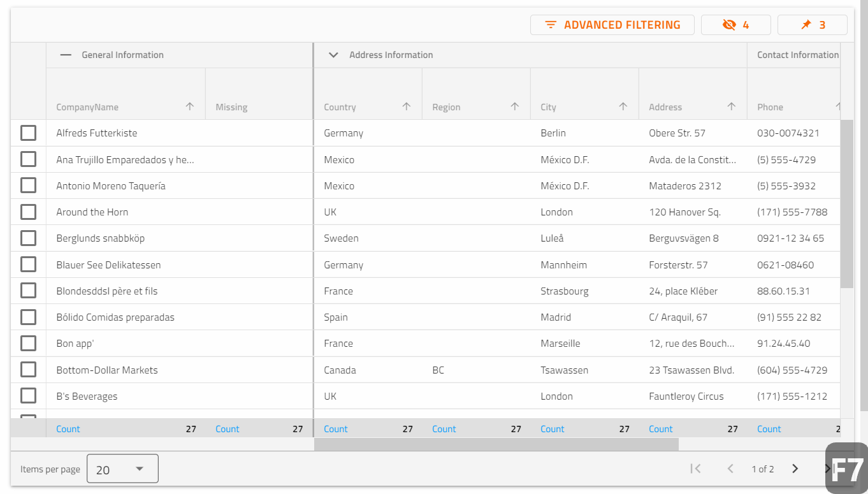Tick the checkbox for Around the Horn
Image resolution: width=868 pixels, height=494 pixels.
(28, 212)
